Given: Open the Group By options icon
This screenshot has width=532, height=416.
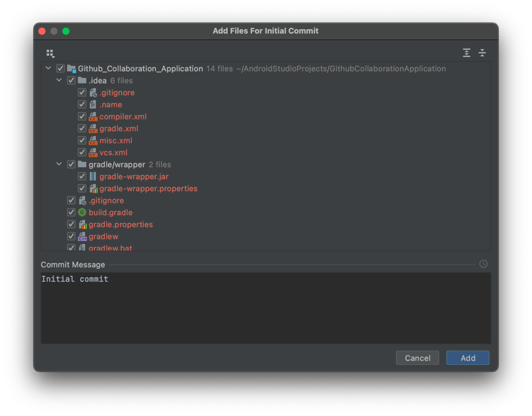Looking at the screenshot, I should click(x=51, y=53).
